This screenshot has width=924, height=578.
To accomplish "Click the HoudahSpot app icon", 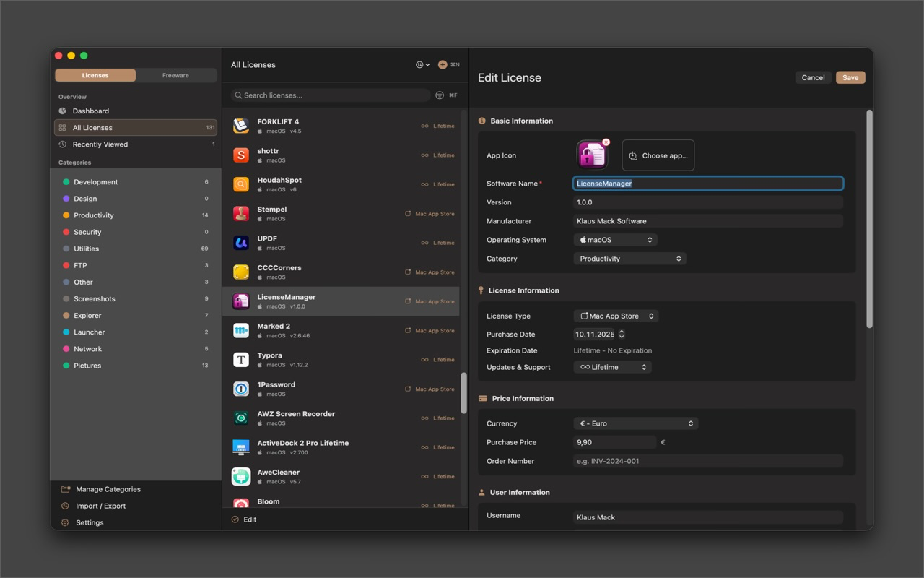I will 241,184.
